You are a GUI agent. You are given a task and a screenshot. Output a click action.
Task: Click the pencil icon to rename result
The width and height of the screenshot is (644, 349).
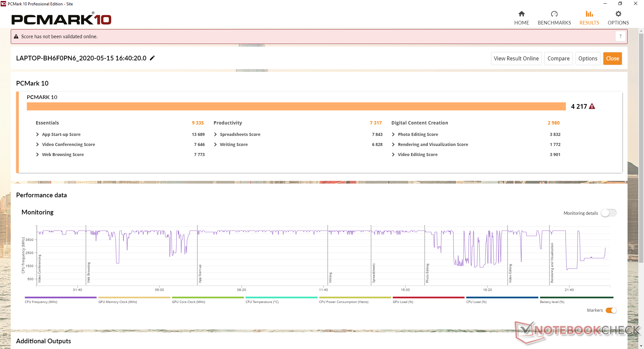(152, 58)
